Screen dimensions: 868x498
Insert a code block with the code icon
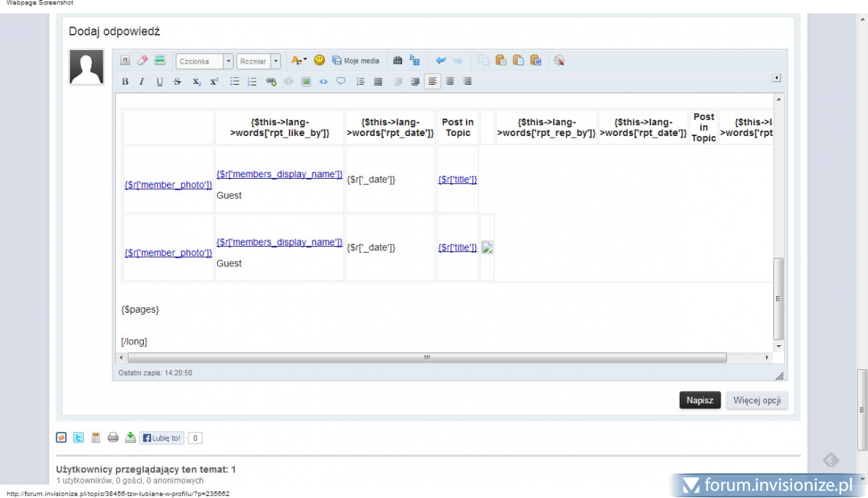point(323,82)
